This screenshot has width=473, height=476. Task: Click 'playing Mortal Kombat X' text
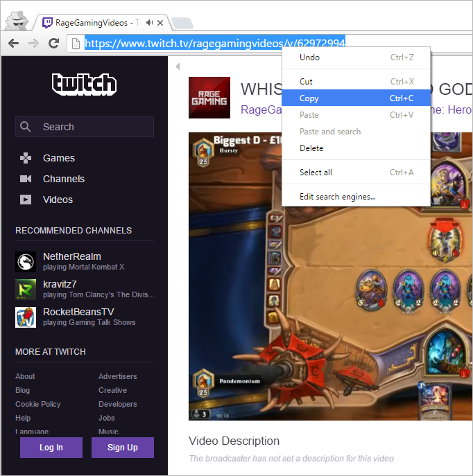pos(83,267)
